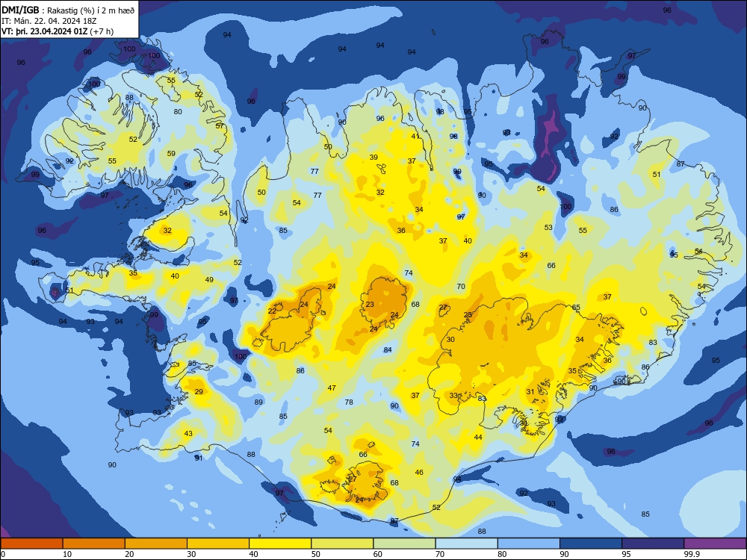747x560 pixels.
Task: Click the bright yellow 40–50 legend band
Action: click(x=280, y=544)
